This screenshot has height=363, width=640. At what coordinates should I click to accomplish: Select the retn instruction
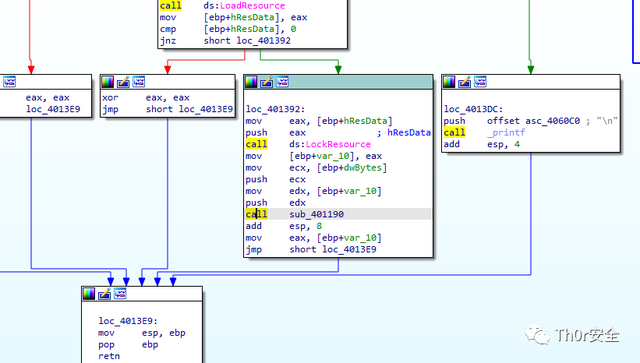(109, 356)
